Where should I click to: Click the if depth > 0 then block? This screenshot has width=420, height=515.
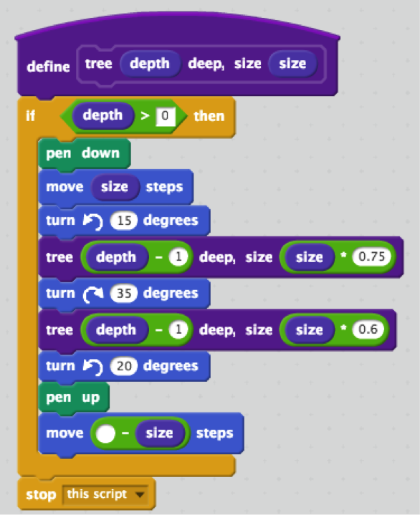[x=127, y=117]
